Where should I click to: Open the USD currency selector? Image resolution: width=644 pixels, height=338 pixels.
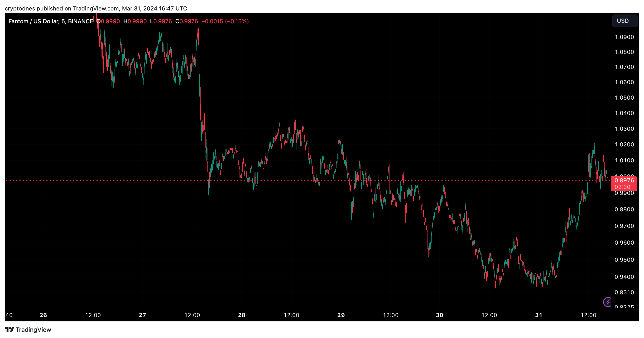coord(624,21)
